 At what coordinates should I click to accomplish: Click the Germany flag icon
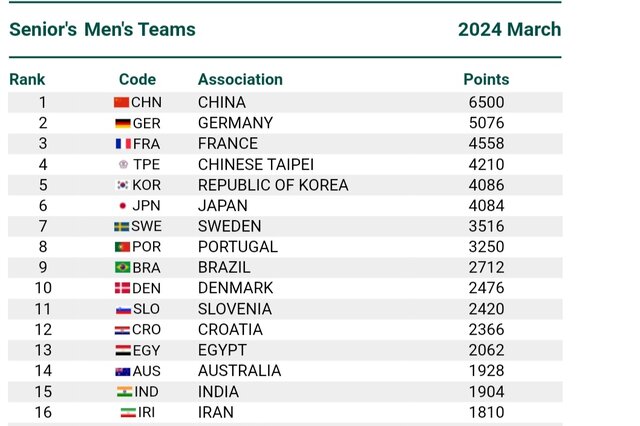click(x=122, y=123)
